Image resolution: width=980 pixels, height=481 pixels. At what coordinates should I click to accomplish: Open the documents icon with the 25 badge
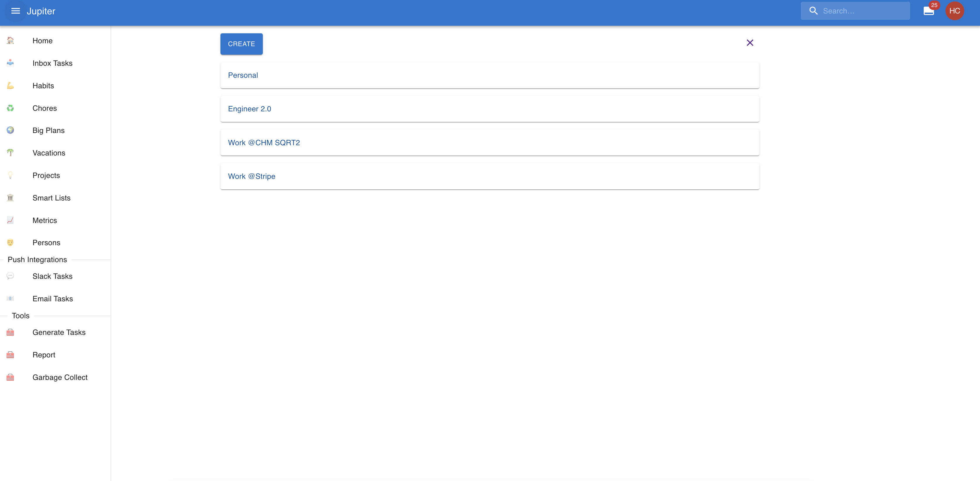(x=929, y=11)
